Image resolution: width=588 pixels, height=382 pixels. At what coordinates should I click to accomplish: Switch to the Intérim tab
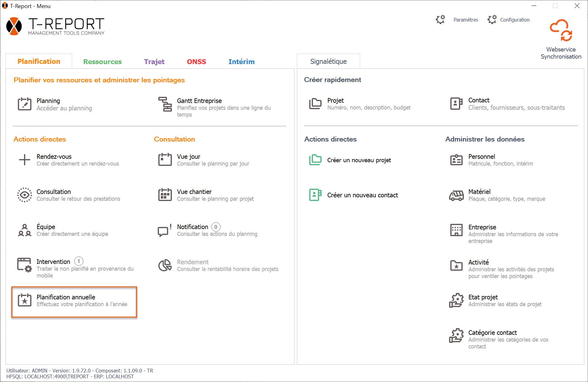[241, 62]
